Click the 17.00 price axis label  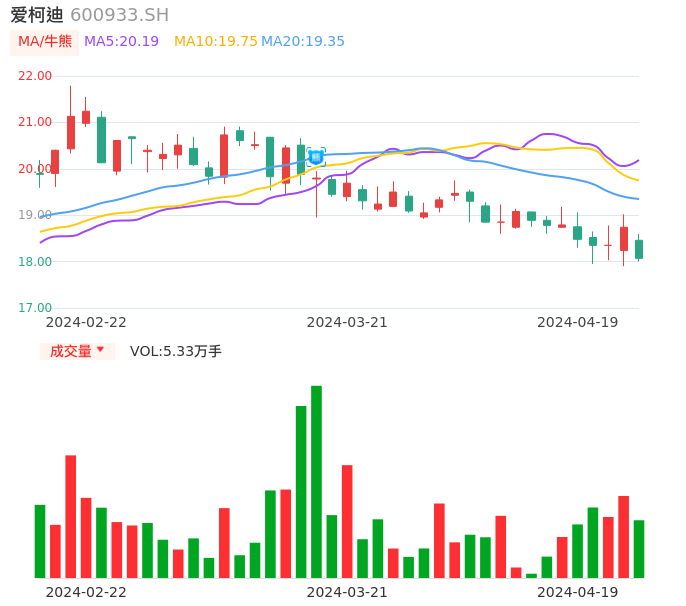click(36, 308)
